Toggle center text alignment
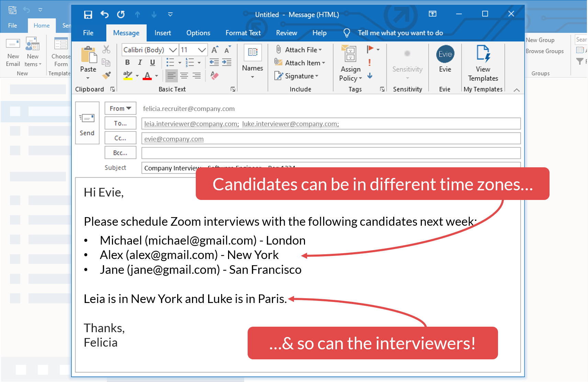The height and width of the screenshot is (382, 588). pyautogui.click(x=184, y=76)
